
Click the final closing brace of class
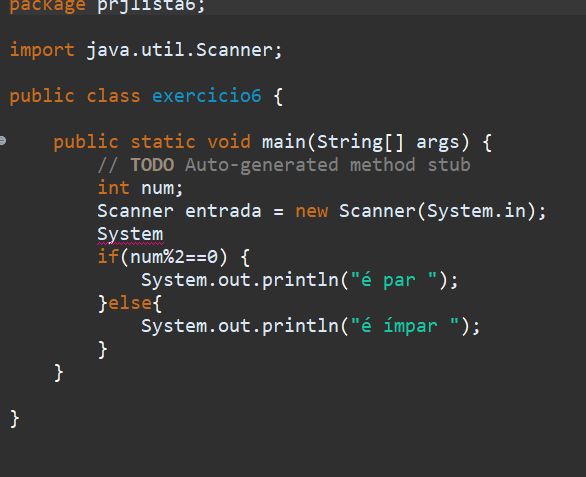[x=14, y=418]
